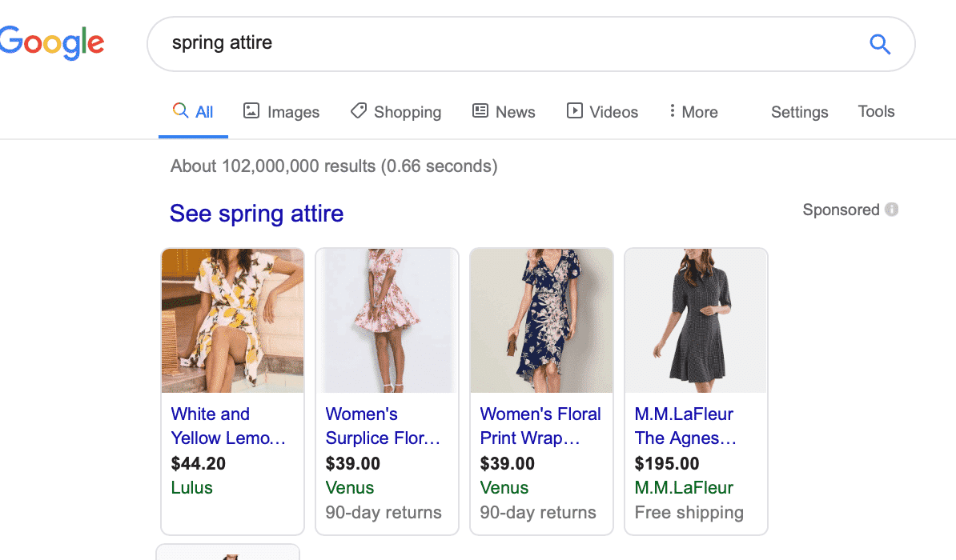Viewport: 956px width, 560px height.
Task: Switch to the Images tab
Action: click(281, 111)
